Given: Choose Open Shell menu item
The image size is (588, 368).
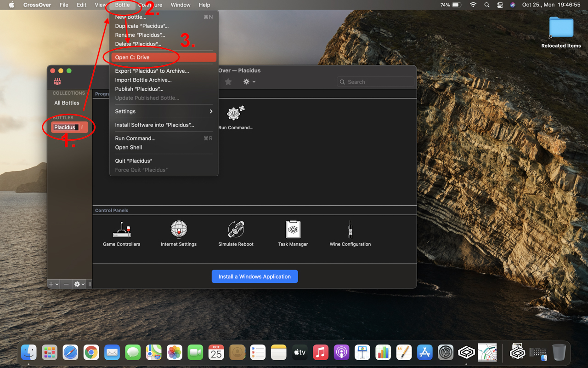Looking at the screenshot, I should (164, 147).
